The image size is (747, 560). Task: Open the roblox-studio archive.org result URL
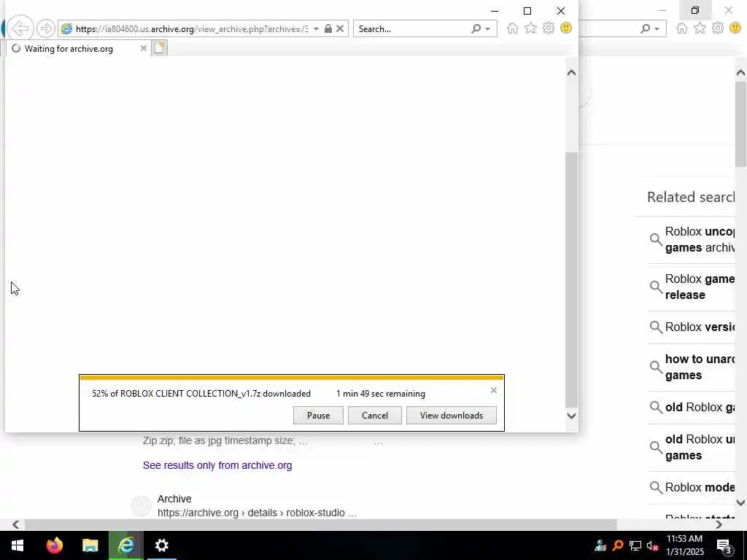(257, 513)
